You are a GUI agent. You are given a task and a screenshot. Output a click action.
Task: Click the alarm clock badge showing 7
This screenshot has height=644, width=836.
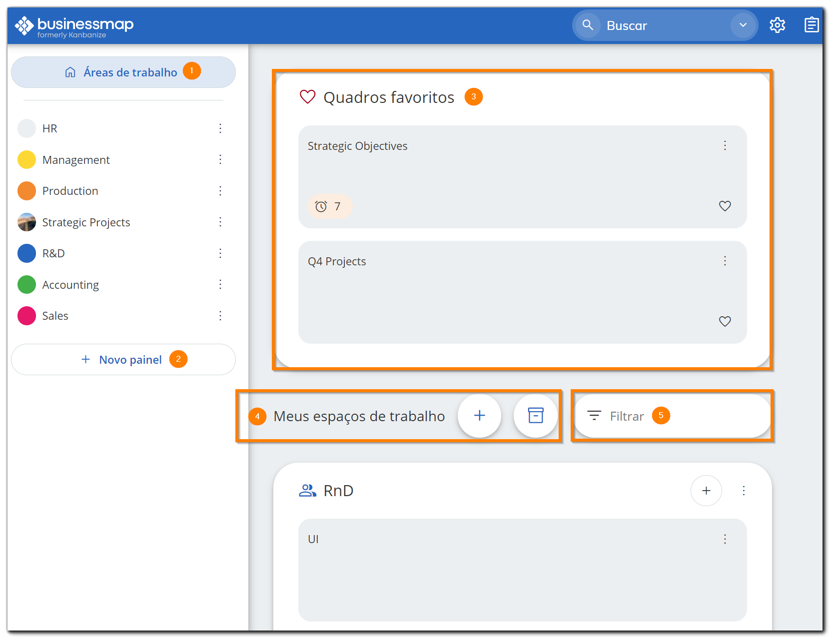[328, 206]
